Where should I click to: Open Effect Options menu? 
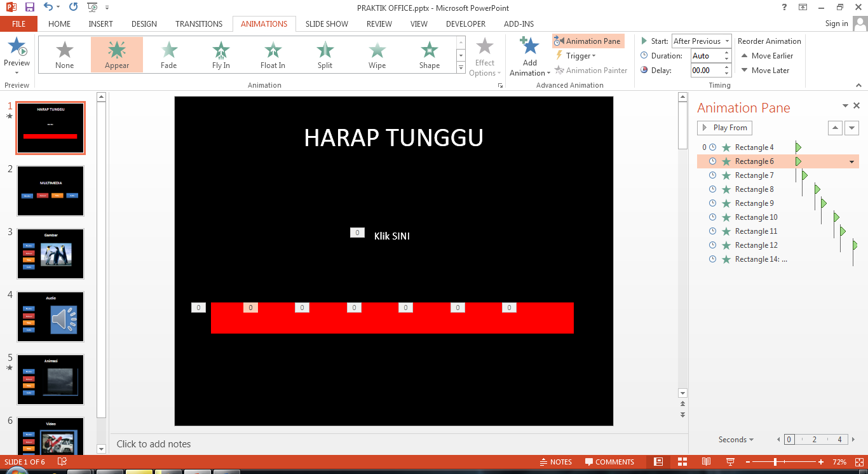485,57
